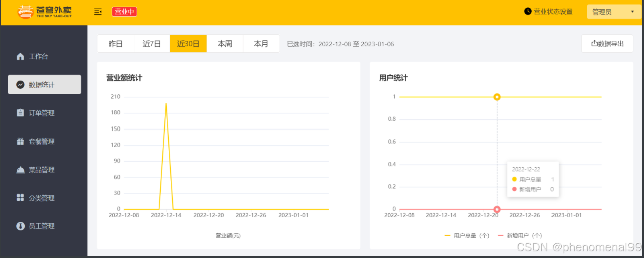
Task: Open the 管理员 account dropdown
Action: coord(614,12)
